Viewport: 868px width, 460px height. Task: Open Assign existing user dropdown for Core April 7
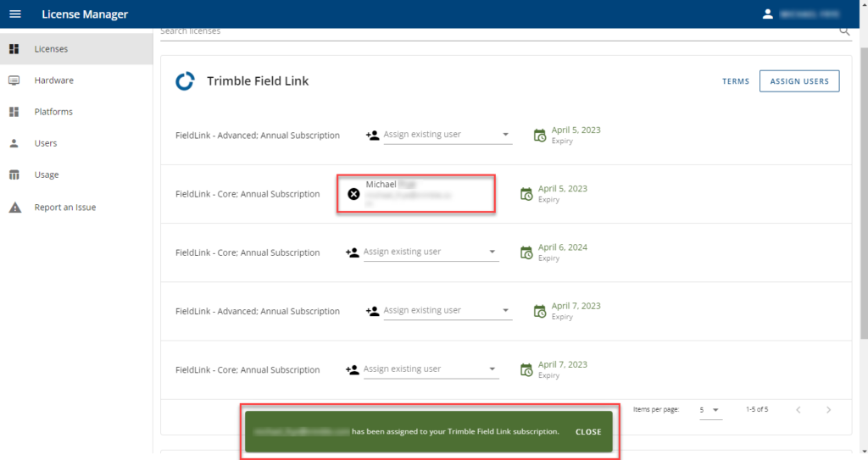pyautogui.click(x=431, y=369)
